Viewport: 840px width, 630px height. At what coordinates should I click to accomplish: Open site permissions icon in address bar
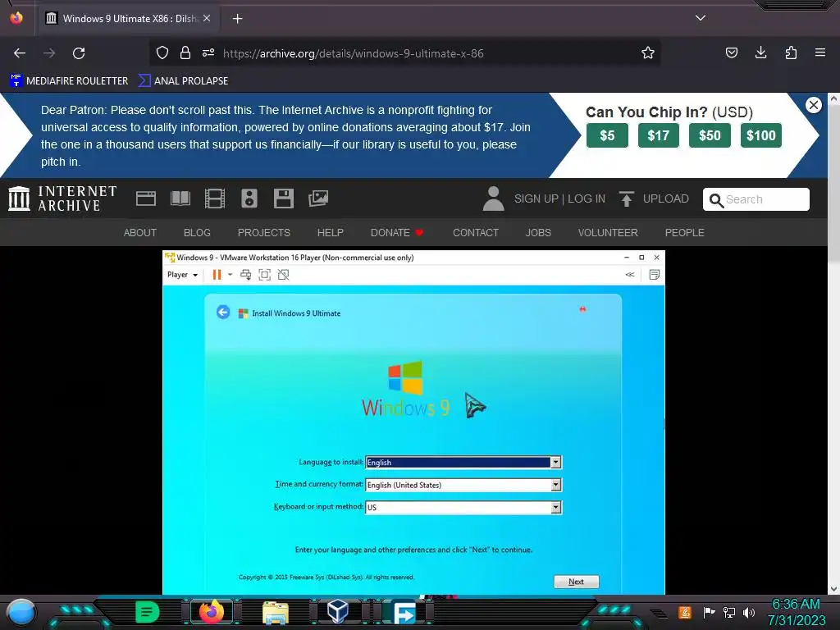coord(208,52)
